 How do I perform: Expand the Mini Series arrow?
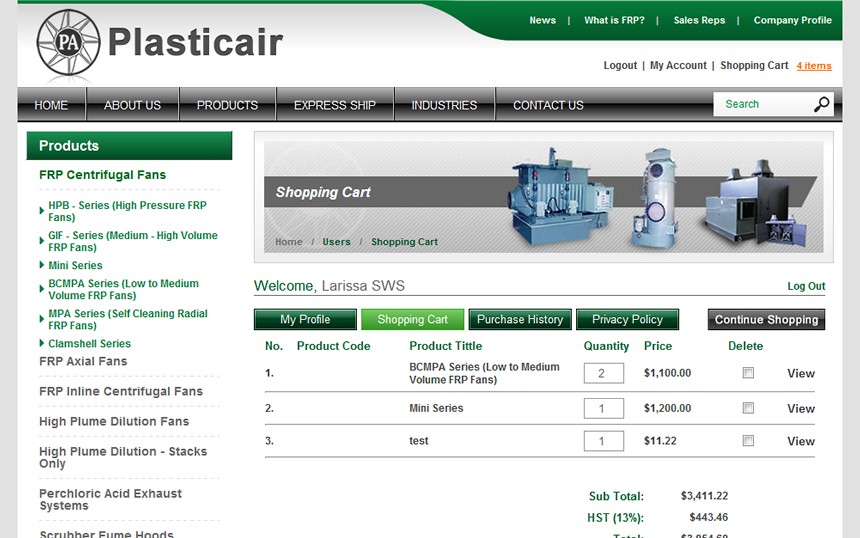pyautogui.click(x=42, y=265)
